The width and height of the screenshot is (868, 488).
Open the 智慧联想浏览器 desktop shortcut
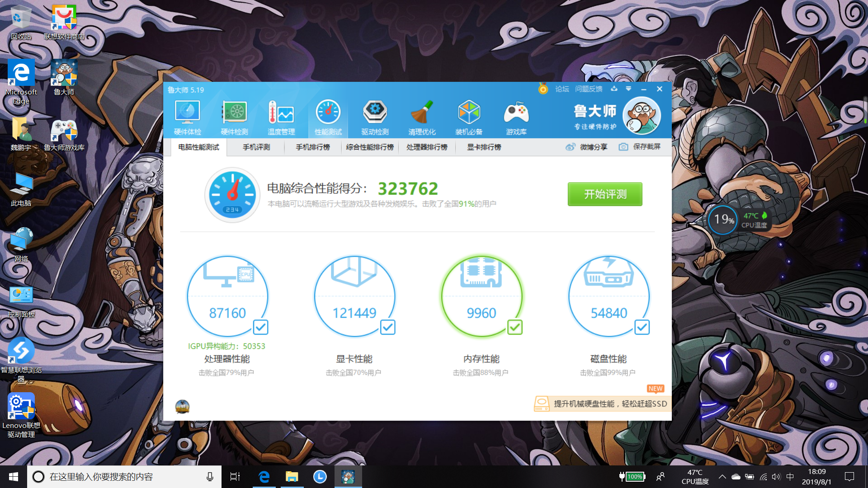(x=21, y=360)
